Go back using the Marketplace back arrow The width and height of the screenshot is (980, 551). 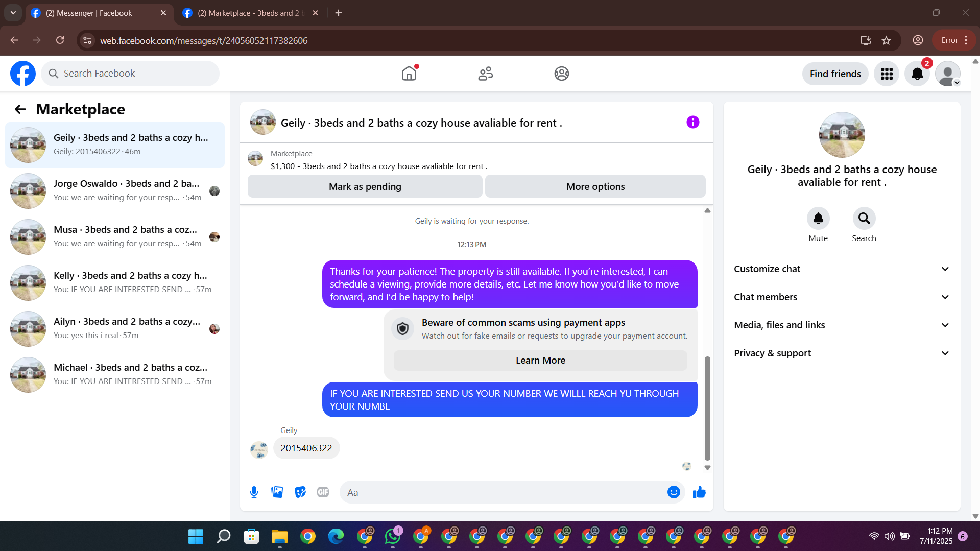[x=20, y=109]
